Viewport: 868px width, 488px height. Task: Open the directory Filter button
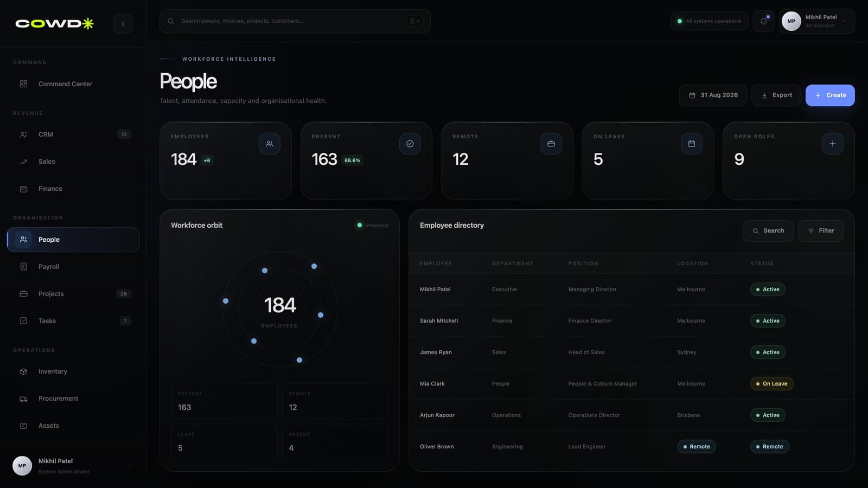coord(821,231)
